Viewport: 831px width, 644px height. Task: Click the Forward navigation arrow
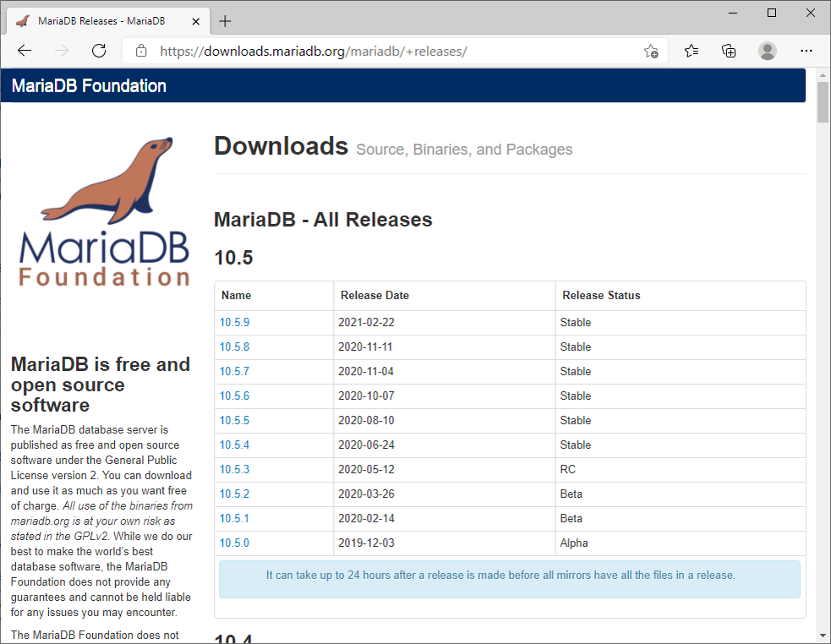tap(62, 51)
